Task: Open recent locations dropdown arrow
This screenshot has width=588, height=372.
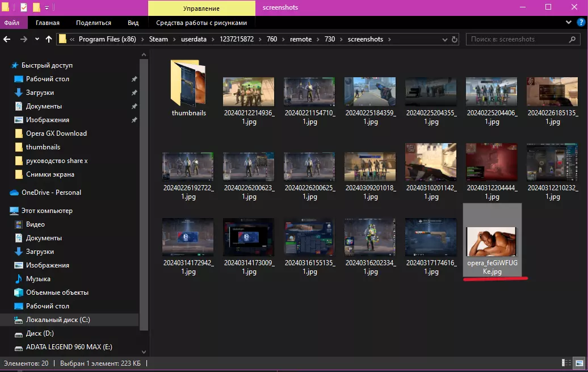Action: pos(37,39)
